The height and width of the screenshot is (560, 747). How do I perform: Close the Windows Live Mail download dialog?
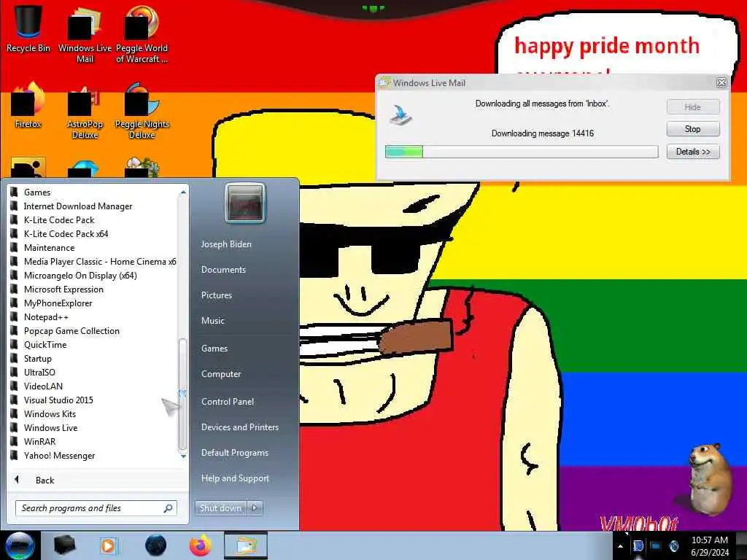click(x=721, y=83)
